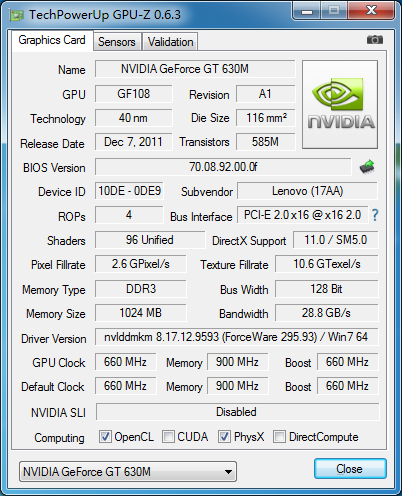This screenshot has width=402, height=496.
Task: Click the BIOS save chip icon
Action: [x=367, y=167]
